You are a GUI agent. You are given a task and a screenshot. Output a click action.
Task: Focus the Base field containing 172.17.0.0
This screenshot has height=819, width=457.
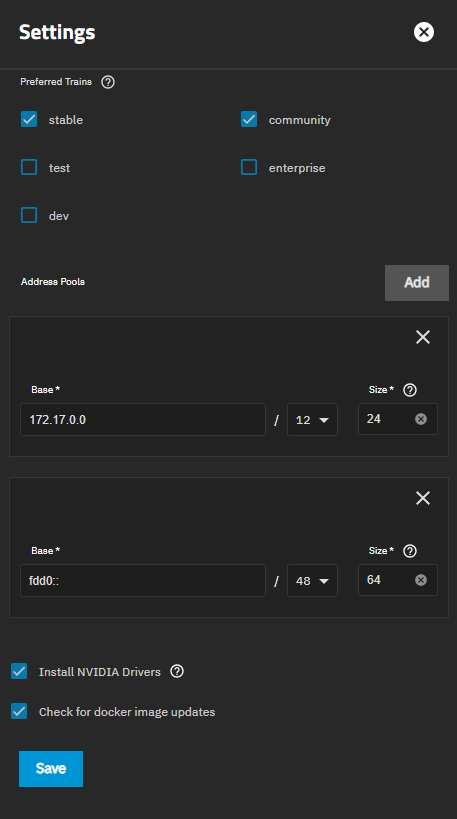[x=143, y=419]
